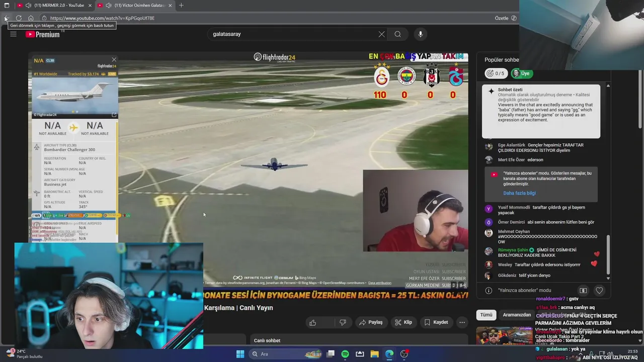Share the video using Paylaş

(x=371, y=322)
